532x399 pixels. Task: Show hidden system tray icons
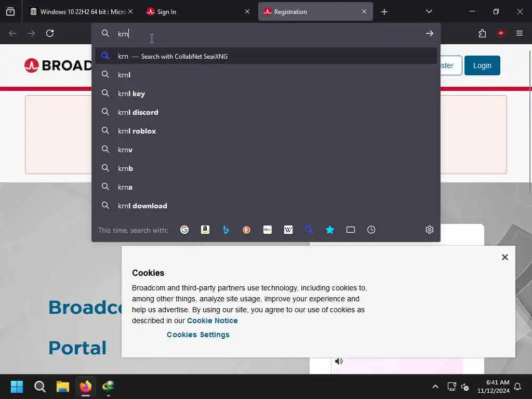click(x=435, y=387)
